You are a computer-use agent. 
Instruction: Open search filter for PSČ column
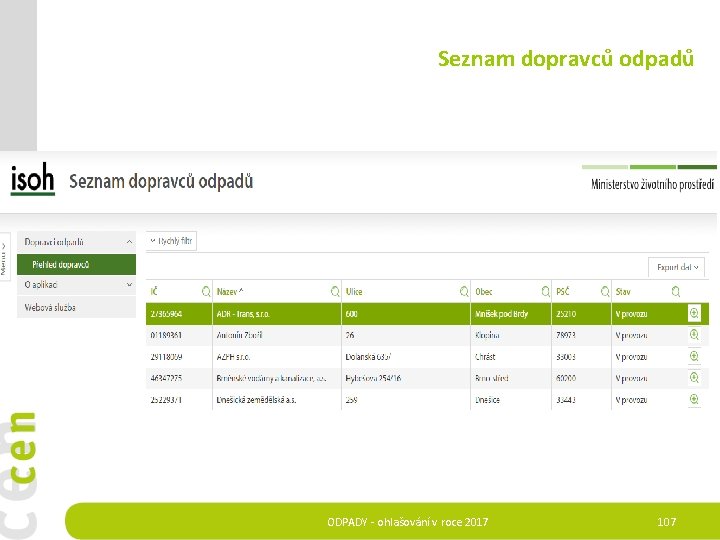(x=605, y=291)
